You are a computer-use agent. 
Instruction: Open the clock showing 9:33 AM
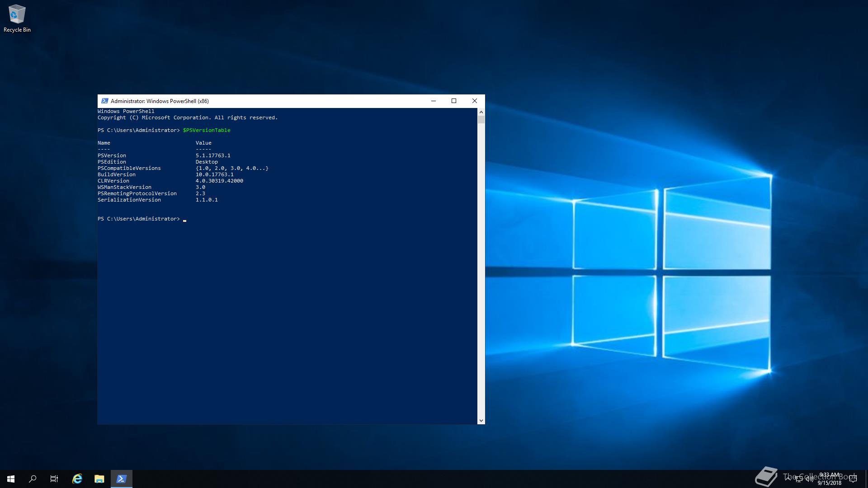[x=829, y=479]
